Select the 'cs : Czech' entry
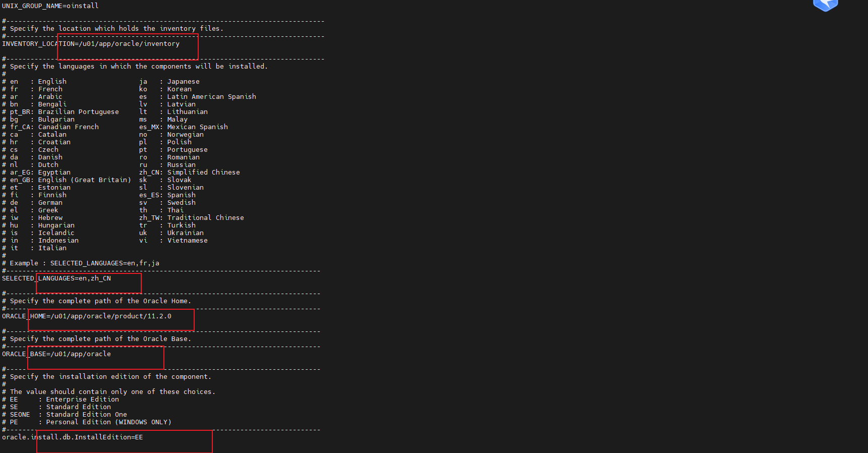 point(34,150)
